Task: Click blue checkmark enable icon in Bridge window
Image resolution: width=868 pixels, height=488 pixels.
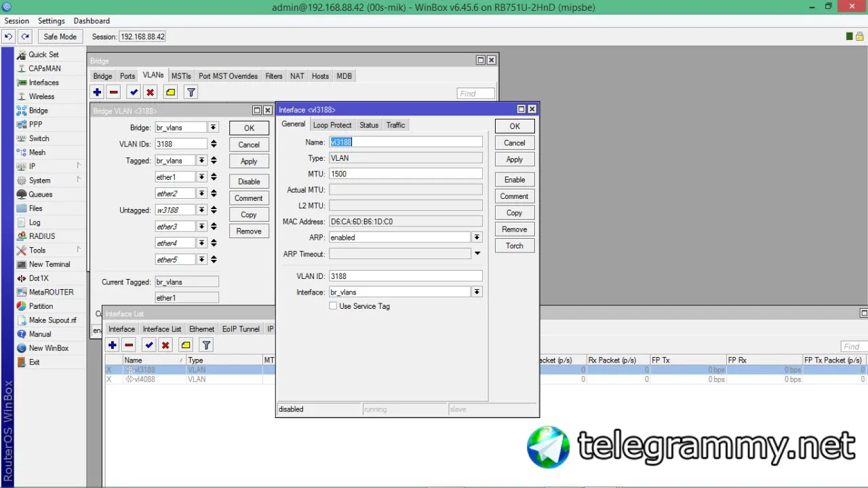Action: (134, 92)
